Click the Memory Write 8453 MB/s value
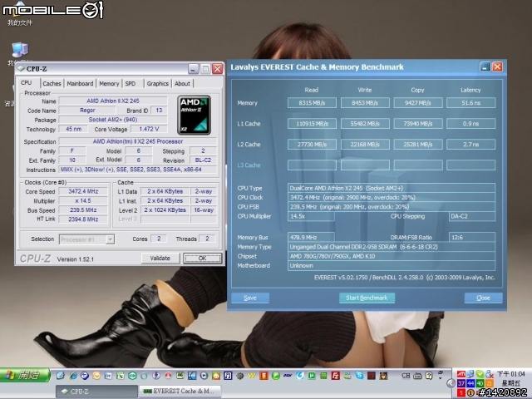The height and width of the screenshot is (399, 532). [x=365, y=103]
